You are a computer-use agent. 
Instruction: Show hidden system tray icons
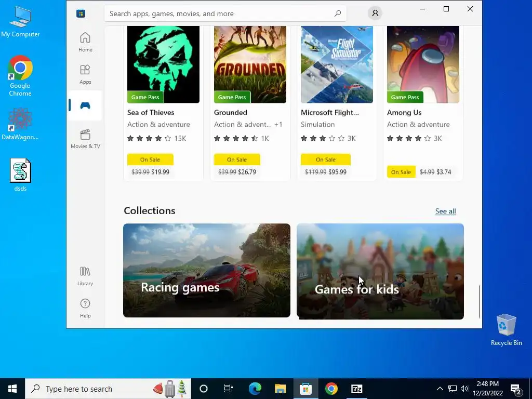click(440, 389)
